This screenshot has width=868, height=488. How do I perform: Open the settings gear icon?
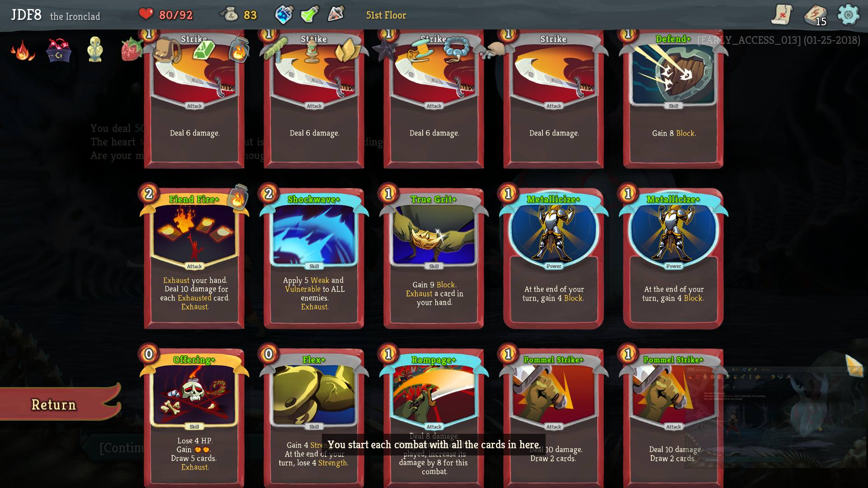(848, 15)
